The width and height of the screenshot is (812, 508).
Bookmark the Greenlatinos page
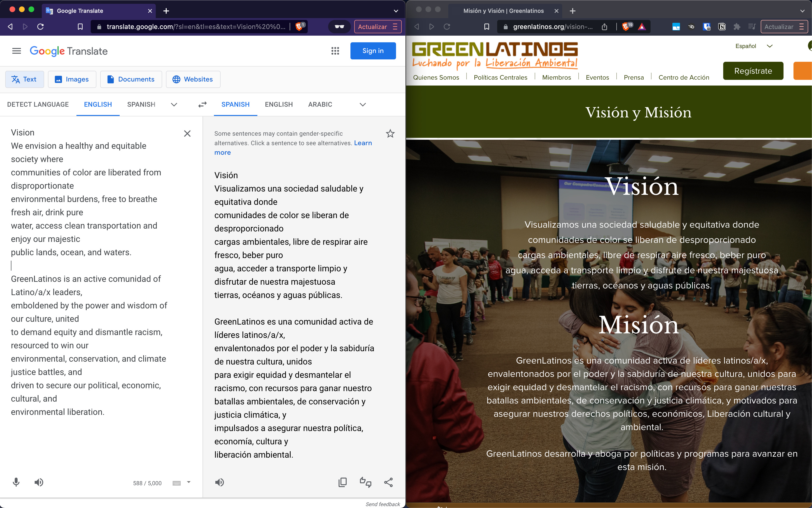tap(487, 27)
